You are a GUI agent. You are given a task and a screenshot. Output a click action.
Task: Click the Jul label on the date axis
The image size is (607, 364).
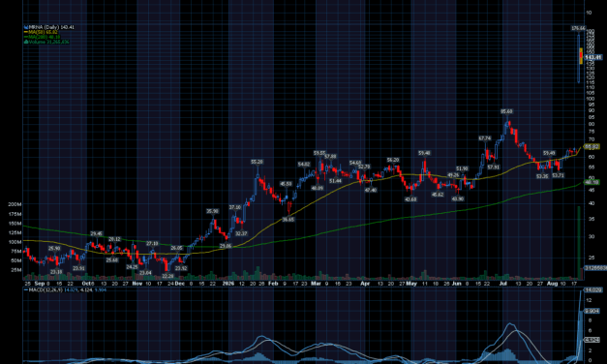point(502,284)
